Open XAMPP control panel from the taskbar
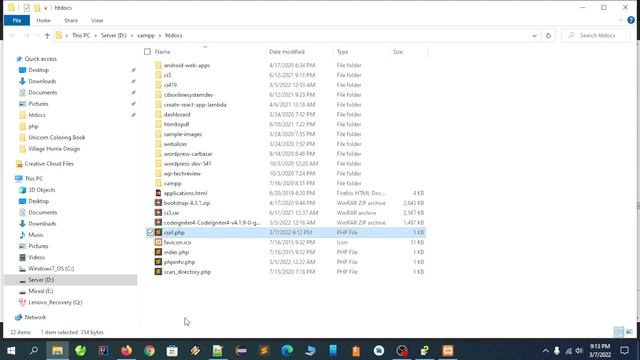This screenshot has height=360, width=640. [448, 351]
